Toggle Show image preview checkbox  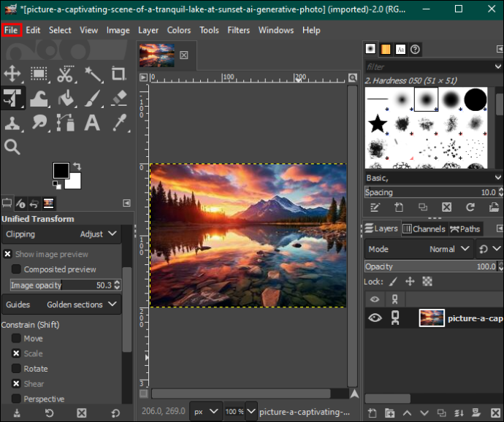[x=8, y=254]
